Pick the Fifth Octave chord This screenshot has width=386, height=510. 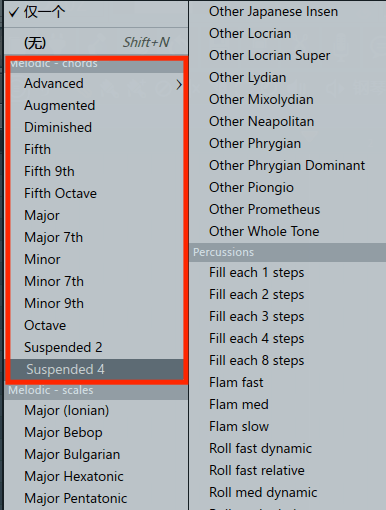point(96,194)
